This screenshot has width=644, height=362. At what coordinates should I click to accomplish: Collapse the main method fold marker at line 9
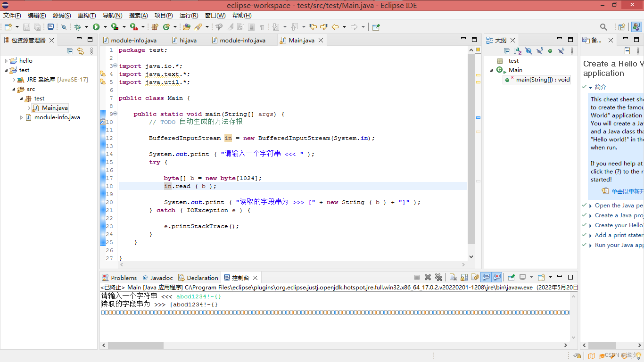(x=115, y=114)
